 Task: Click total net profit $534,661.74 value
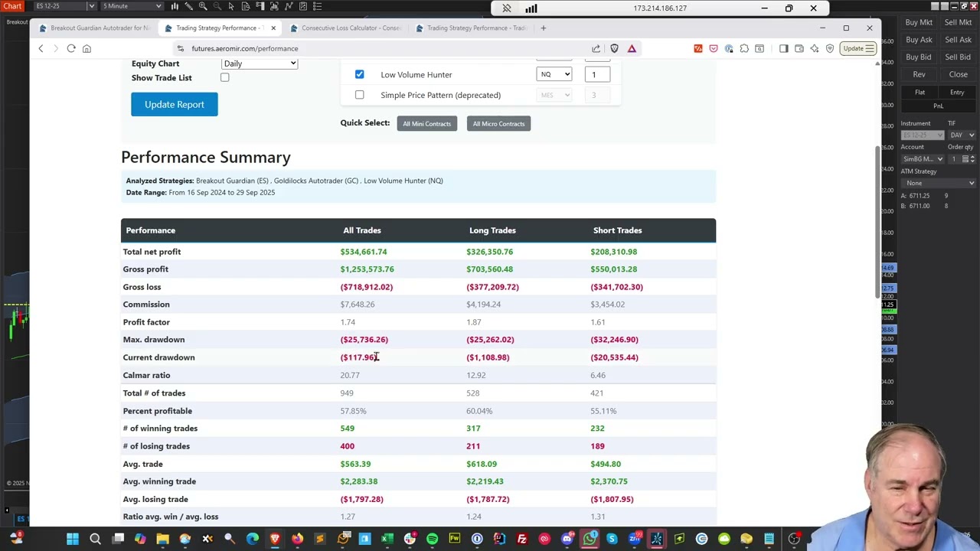click(x=364, y=252)
